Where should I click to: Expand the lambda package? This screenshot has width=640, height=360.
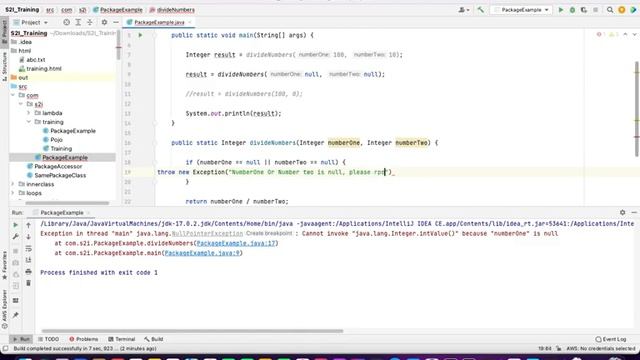tap(29, 113)
